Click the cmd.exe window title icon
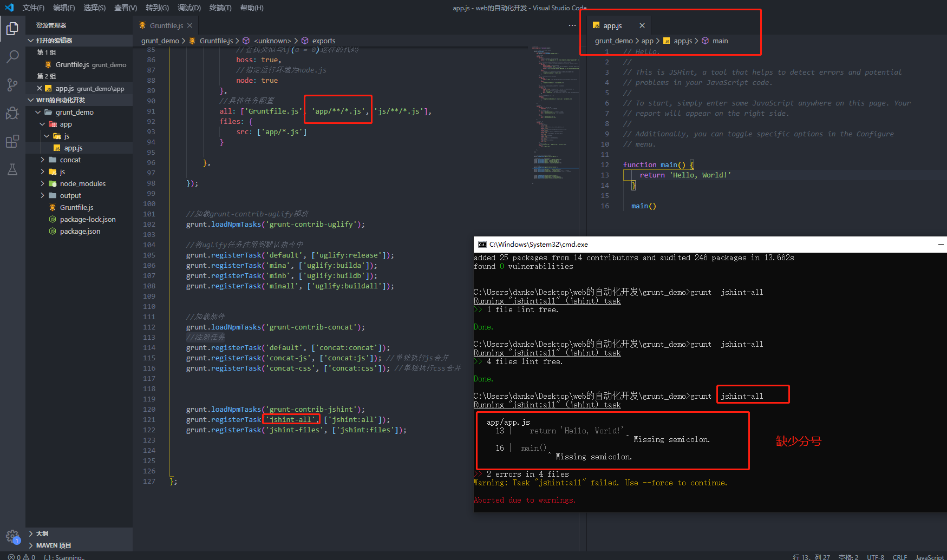947x560 pixels. [481, 245]
